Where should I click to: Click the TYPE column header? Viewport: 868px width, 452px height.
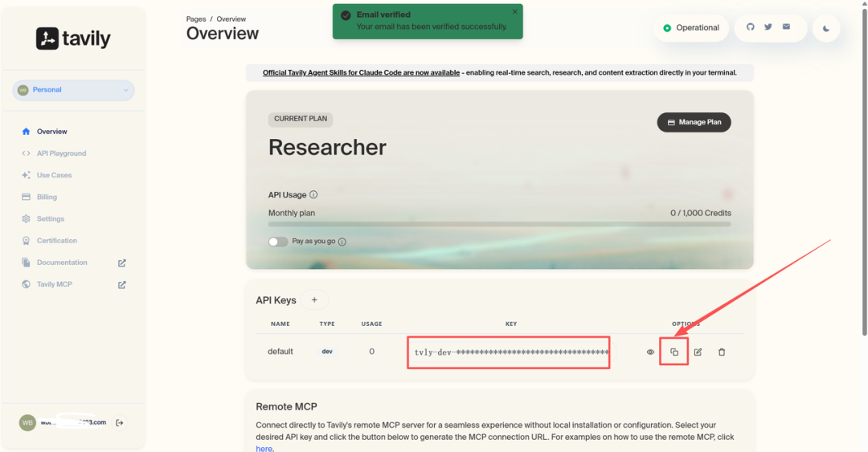pos(327,324)
